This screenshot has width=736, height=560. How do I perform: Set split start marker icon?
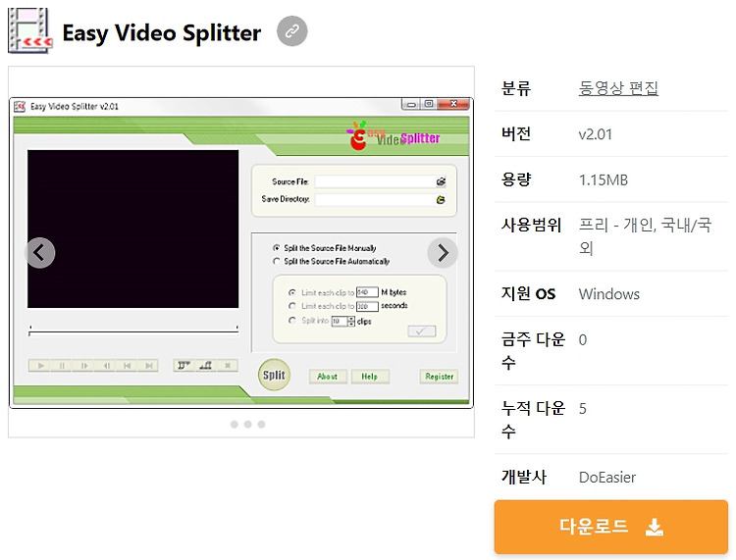tap(184, 366)
